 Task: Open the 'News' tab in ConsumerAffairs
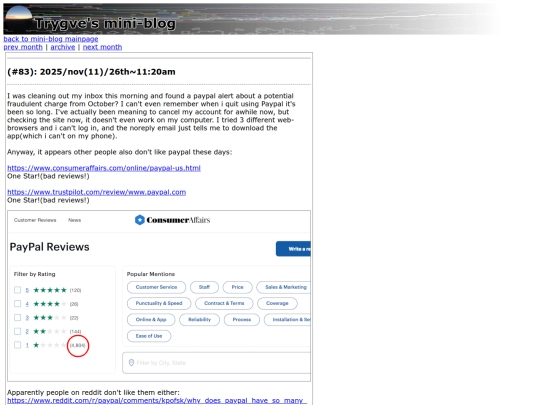74,220
